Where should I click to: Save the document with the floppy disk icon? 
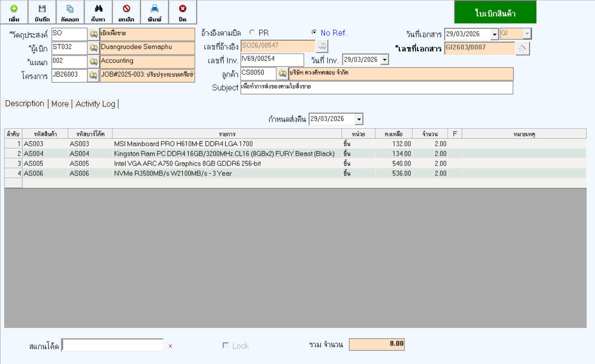point(42,12)
